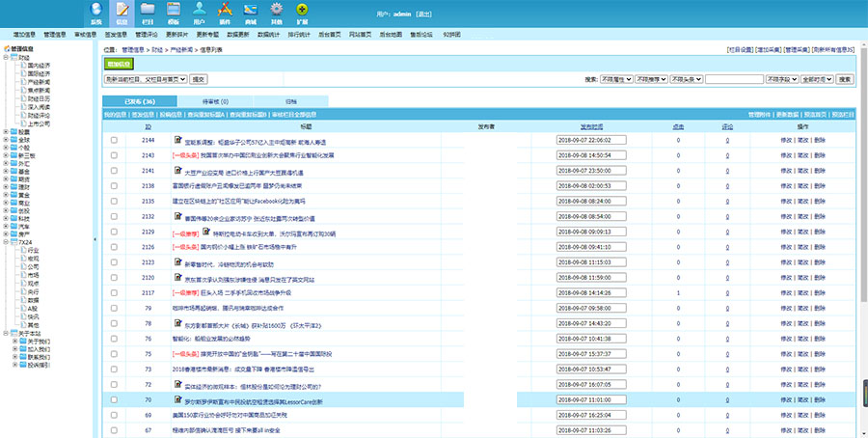Open 数据统计 in the submenu bar

268,35
